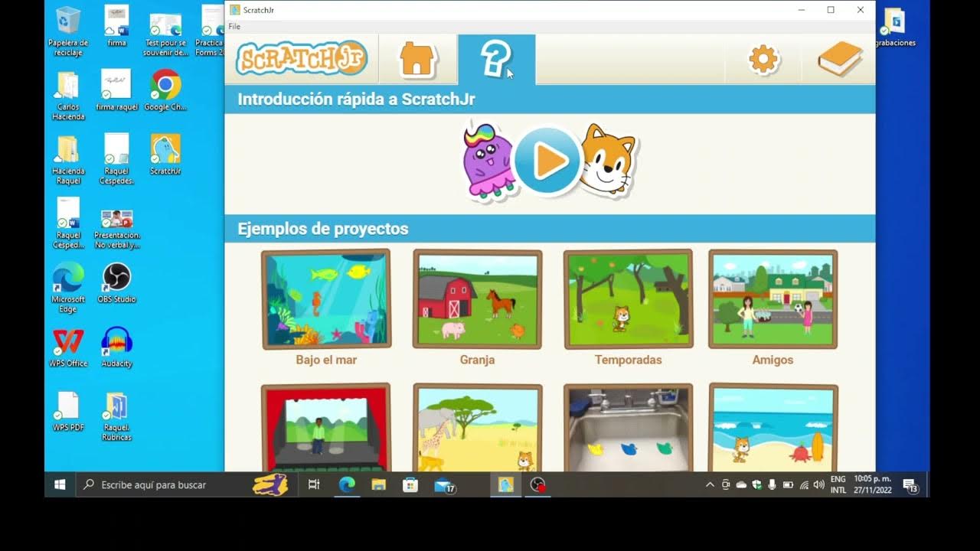Select the ScratchJr desktop shortcut

tap(165, 155)
